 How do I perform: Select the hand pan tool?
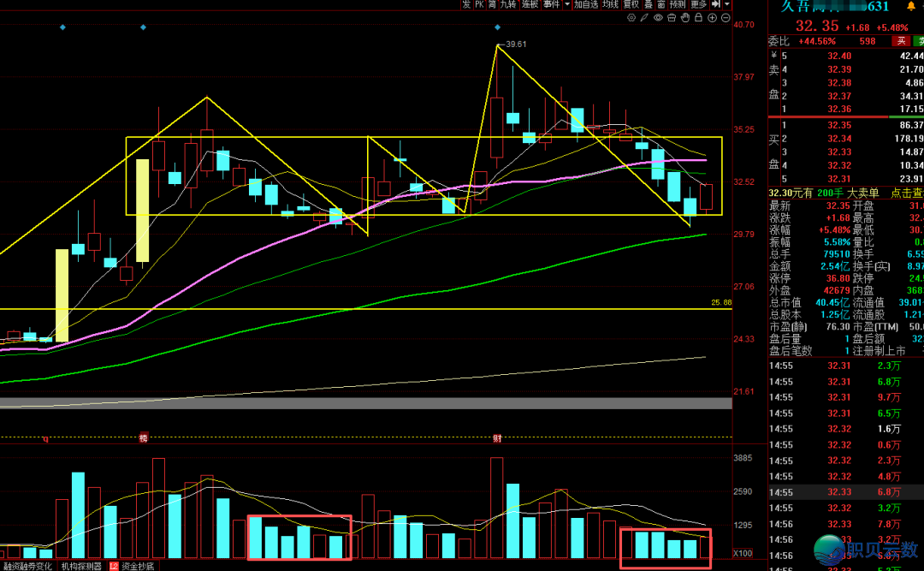click(685, 18)
